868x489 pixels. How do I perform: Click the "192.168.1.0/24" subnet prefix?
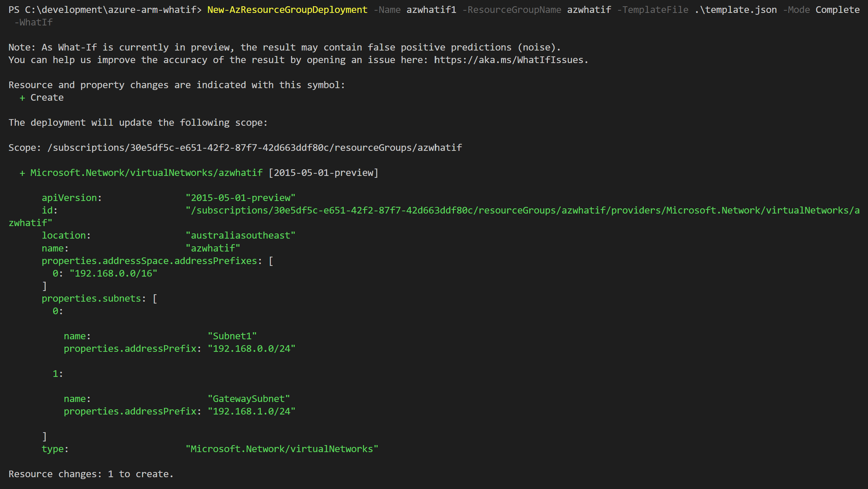pyautogui.click(x=252, y=411)
